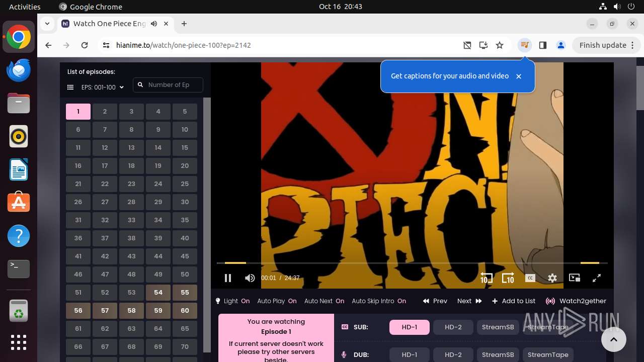
Task: Select DUB server HD-2
Action: pyautogui.click(x=453, y=354)
